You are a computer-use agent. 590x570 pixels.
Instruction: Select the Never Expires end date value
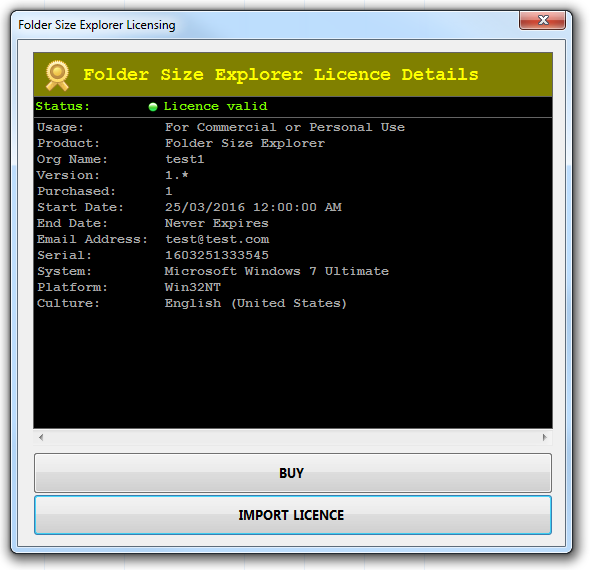pos(217,223)
